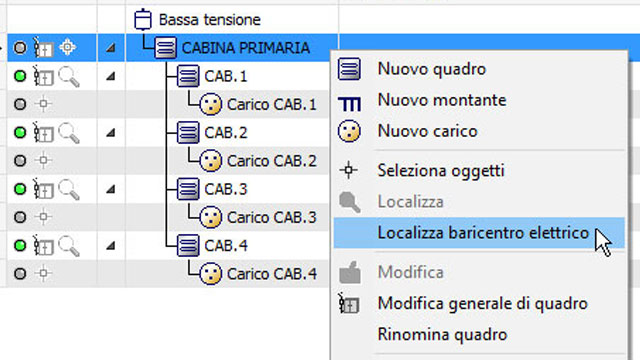Screen dimensions: 640x360
Task: Click crosshair select icon in CABINA PRIMARIA row
Action: click(67, 47)
